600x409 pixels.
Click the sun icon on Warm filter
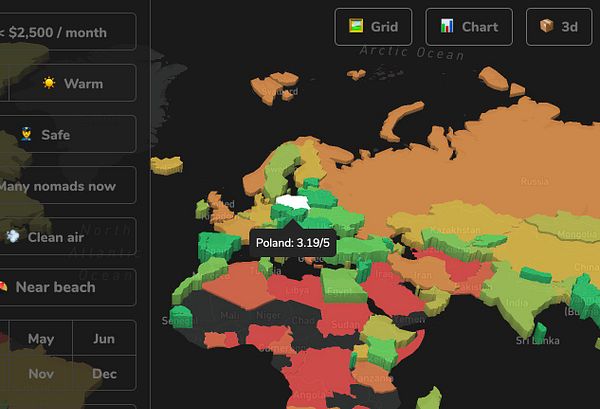coord(49,83)
